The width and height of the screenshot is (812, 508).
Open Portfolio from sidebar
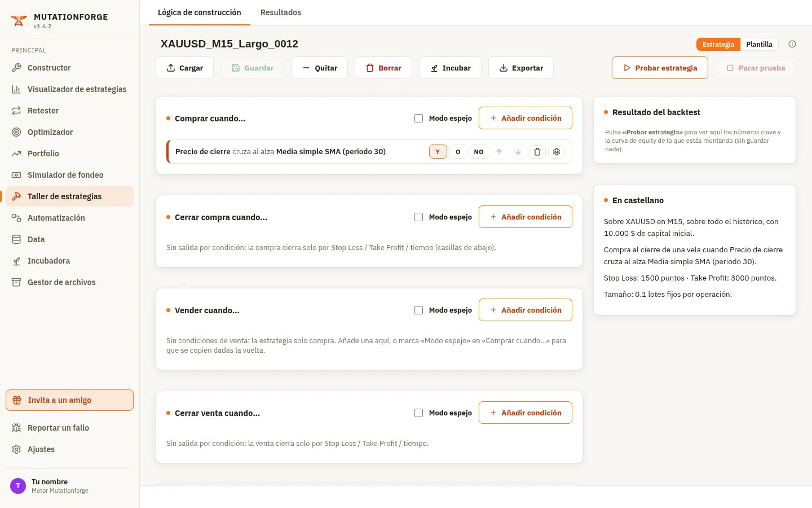tap(69, 154)
